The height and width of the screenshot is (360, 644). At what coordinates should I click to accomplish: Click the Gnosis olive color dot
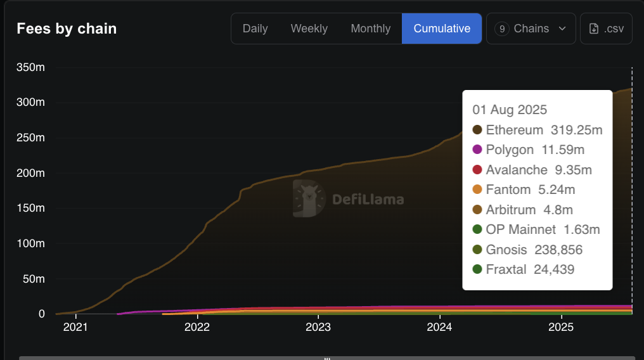477,249
